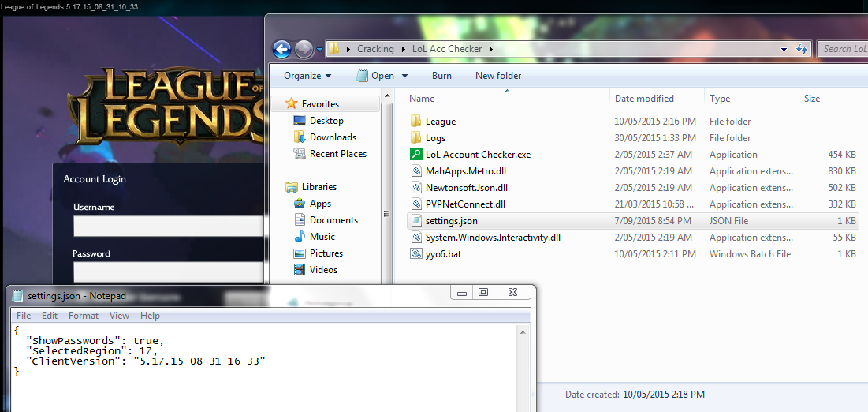Click League of Legends Username field
The image size is (868, 412).
pos(169,227)
